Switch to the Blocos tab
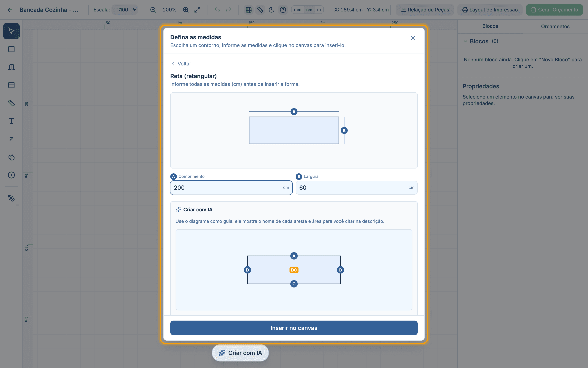This screenshot has height=368, width=588. click(x=490, y=26)
